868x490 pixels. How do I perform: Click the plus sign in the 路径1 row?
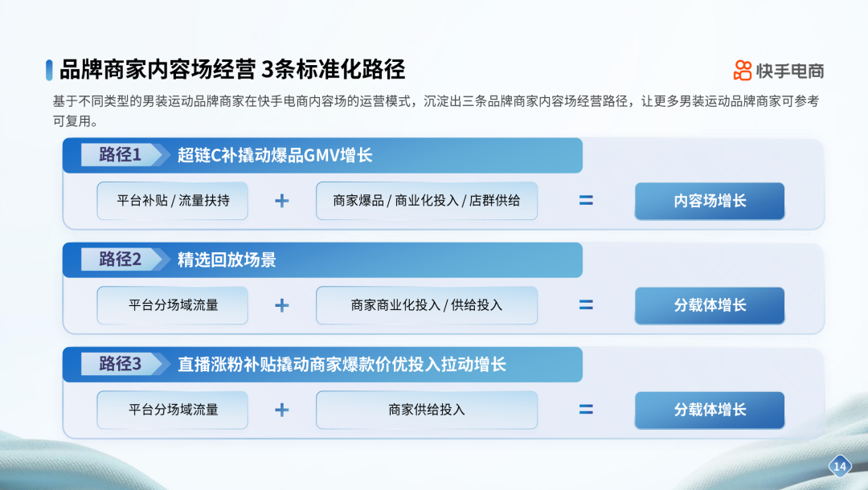click(282, 201)
